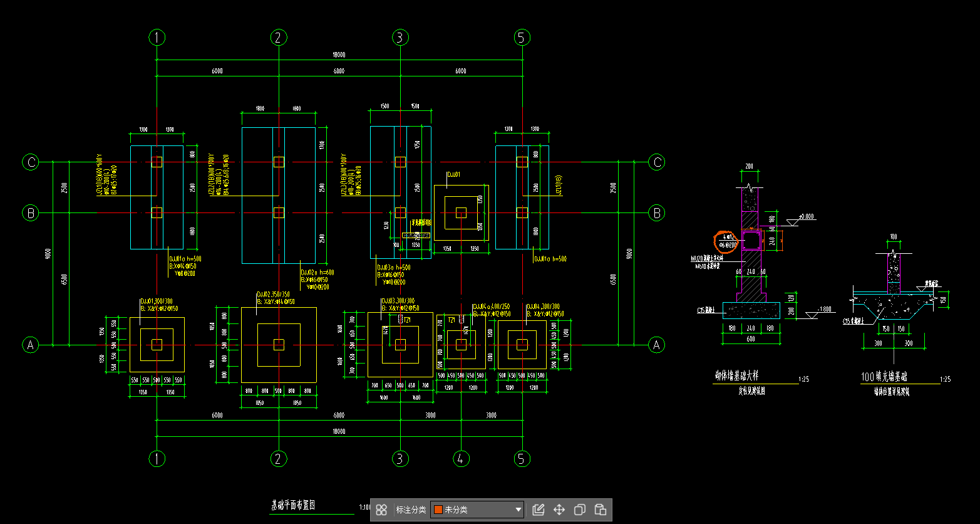Image resolution: width=980 pixels, height=524 pixels.
Task: Select axis bubble B on the right side
Action: [x=656, y=213]
